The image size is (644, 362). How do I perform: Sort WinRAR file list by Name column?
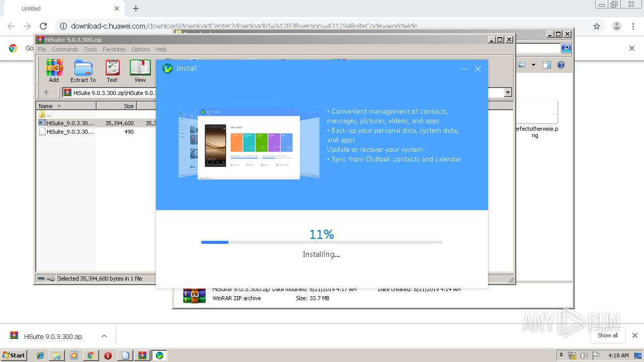pos(66,106)
